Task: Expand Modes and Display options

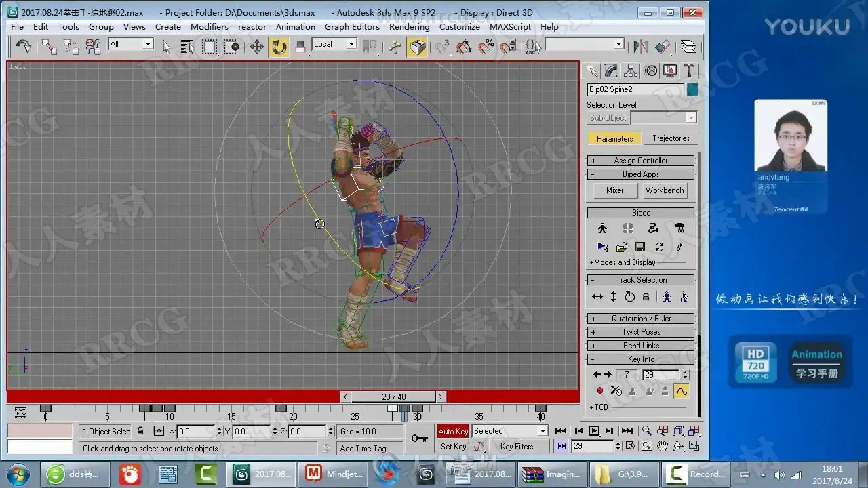Action: point(623,262)
